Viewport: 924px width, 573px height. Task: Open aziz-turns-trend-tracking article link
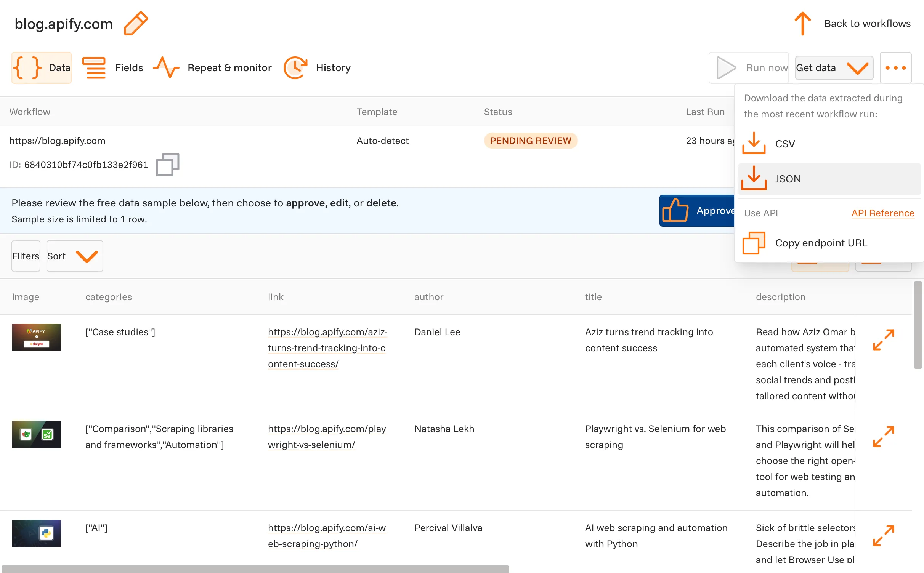[327, 348]
